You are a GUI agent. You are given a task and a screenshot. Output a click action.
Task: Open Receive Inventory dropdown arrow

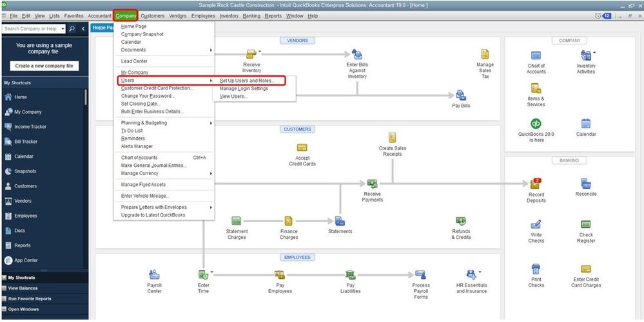click(260, 52)
